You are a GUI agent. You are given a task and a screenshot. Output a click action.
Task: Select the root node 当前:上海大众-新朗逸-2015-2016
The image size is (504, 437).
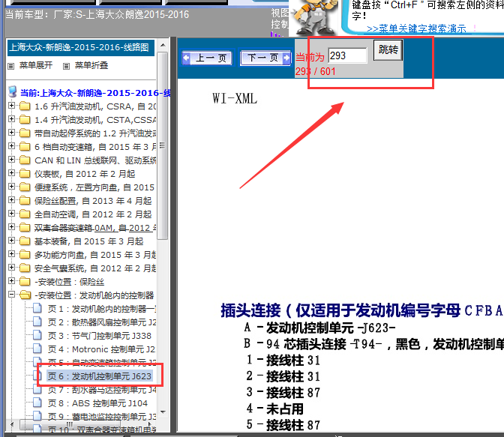pos(95,93)
